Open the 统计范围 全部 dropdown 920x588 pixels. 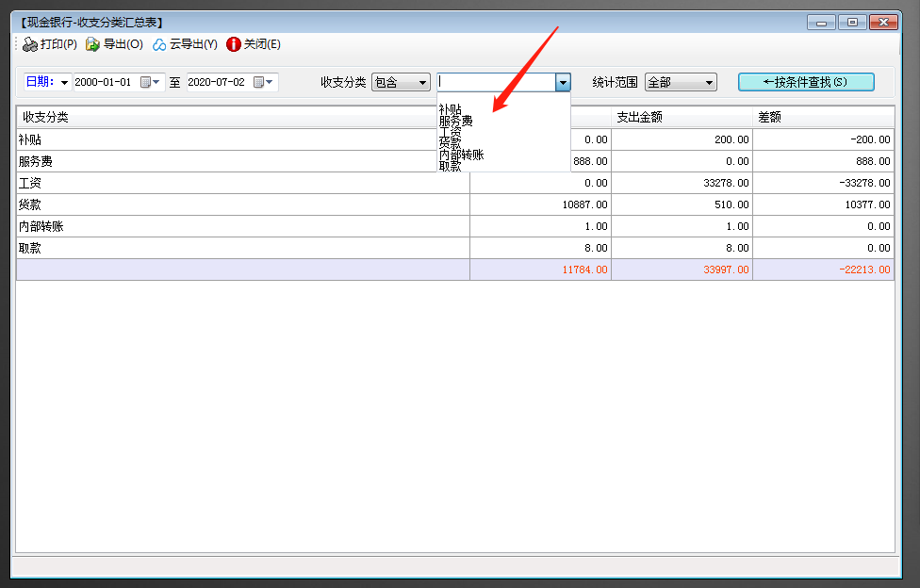709,83
